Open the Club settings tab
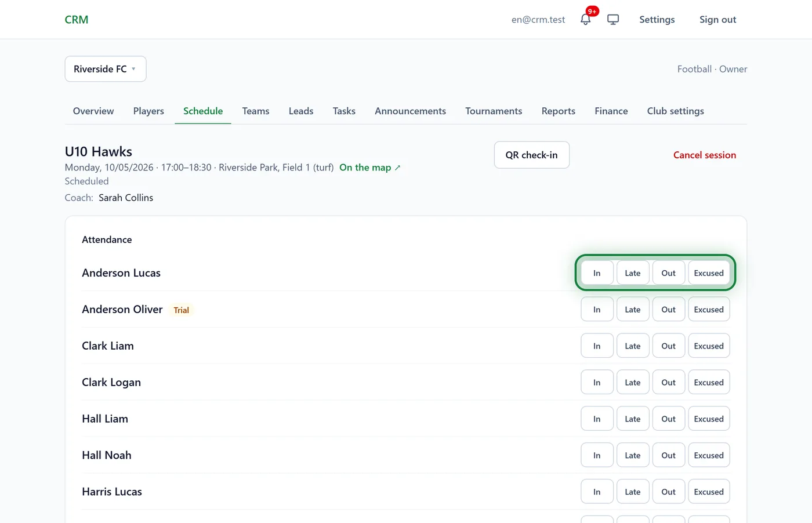This screenshot has width=812, height=523. (676, 111)
